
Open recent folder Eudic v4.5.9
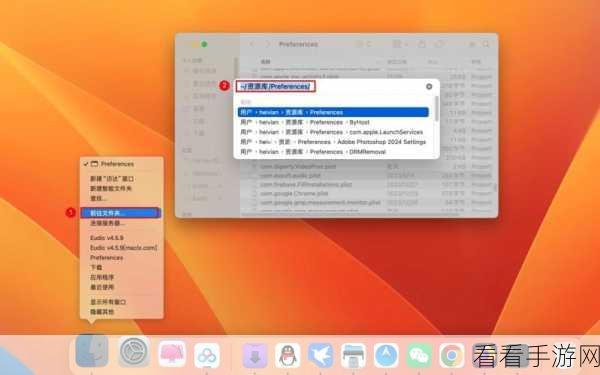(x=107, y=238)
